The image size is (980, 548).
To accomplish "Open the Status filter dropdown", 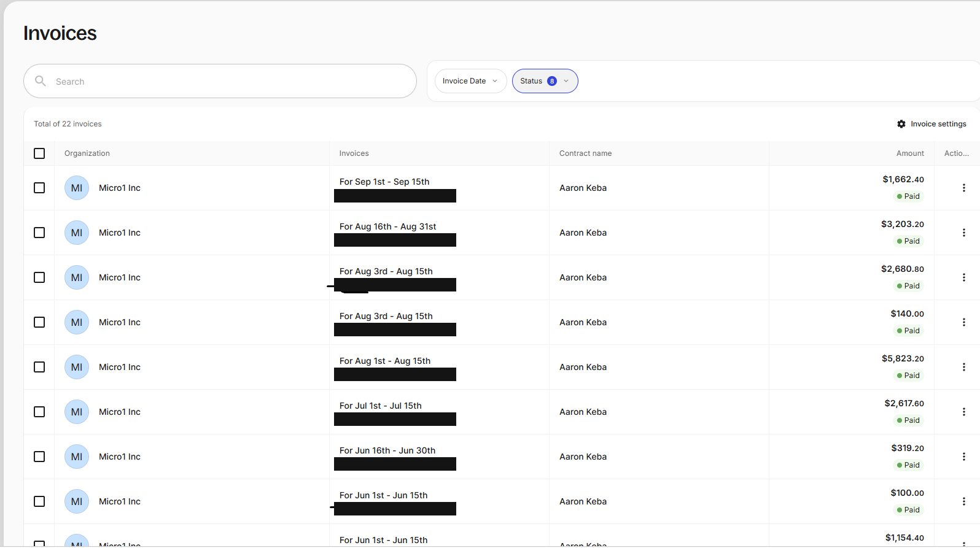I will 545,81.
